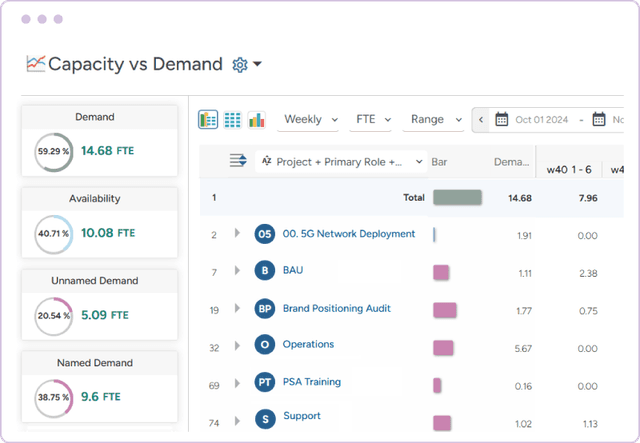Expand the BAU project row

tap(238, 271)
